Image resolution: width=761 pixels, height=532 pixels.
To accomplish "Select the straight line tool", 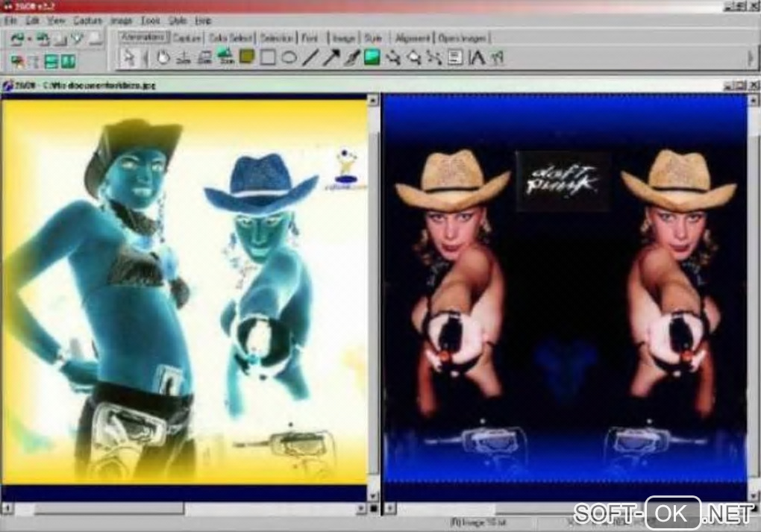I will pos(310,57).
